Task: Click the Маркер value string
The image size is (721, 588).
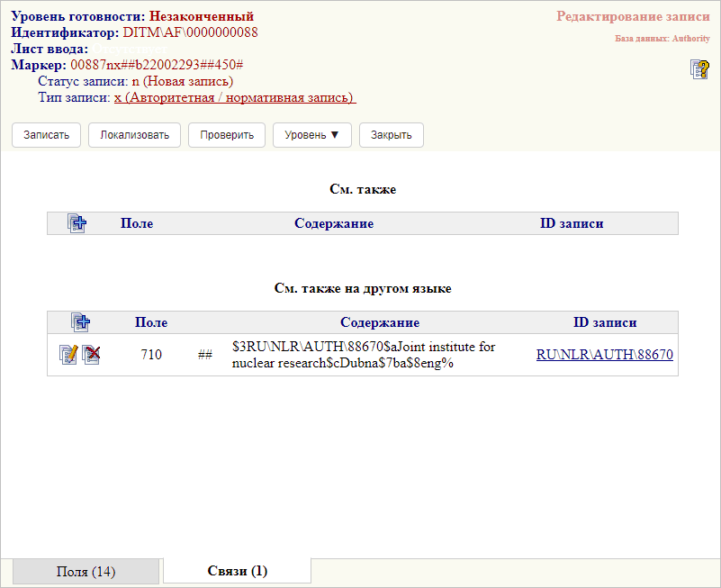Action: pos(157,66)
